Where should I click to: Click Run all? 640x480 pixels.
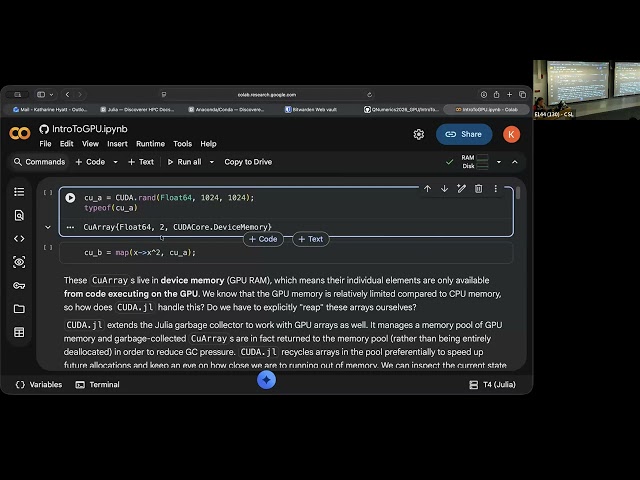[184, 162]
